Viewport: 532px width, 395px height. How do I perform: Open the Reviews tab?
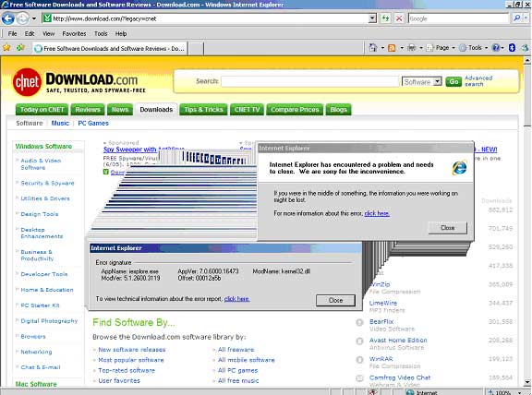[88, 110]
